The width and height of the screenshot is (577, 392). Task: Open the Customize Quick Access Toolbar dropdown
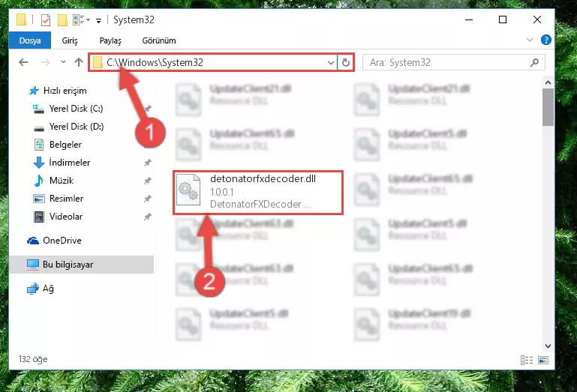point(98,20)
